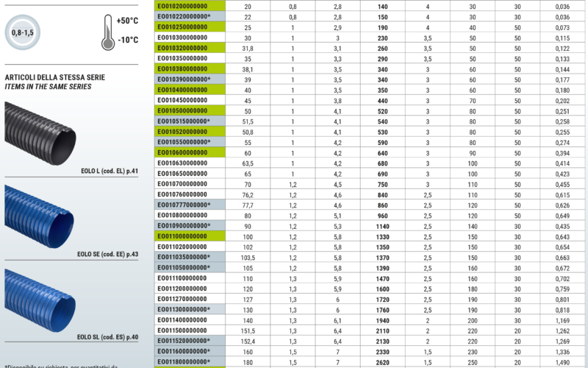Open the EOLO SE (cod. EE) p.43 reference
The width and height of the screenshot is (588, 368).
[x=107, y=254]
